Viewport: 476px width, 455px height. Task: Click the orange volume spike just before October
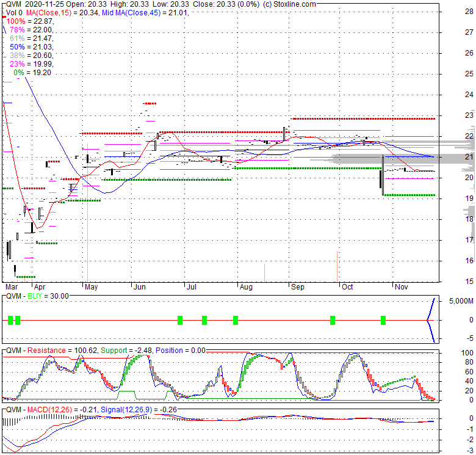(x=337, y=267)
